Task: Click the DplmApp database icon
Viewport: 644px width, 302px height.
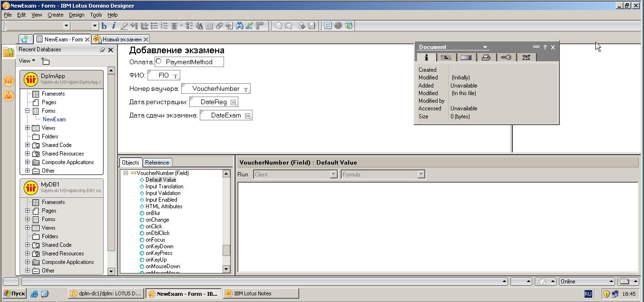Action: coord(31,79)
